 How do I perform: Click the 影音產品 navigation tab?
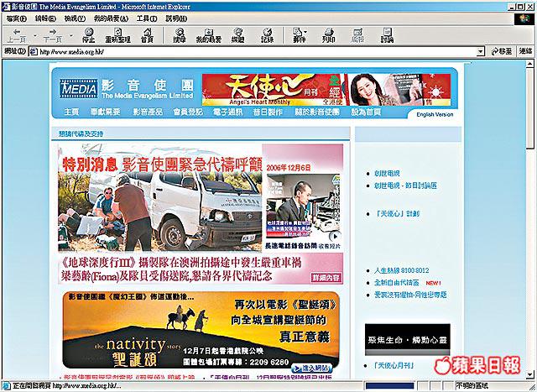[x=148, y=112]
